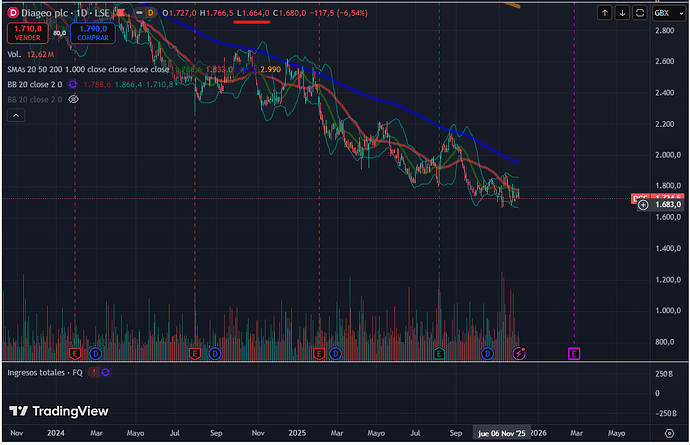Click the 250 B revenue scale label
The image size is (690, 445).
tap(664, 374)
